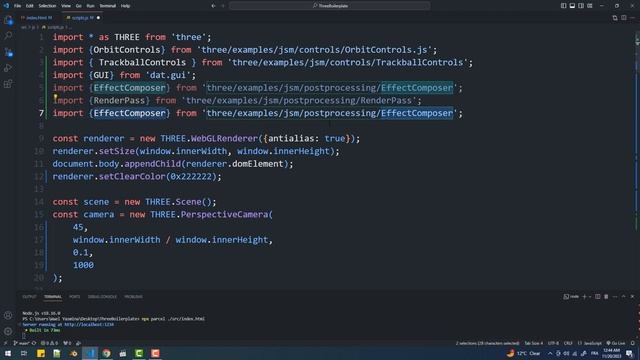640x360 pixels.
Task: Open the Extensions view
Action: (8, 84)
